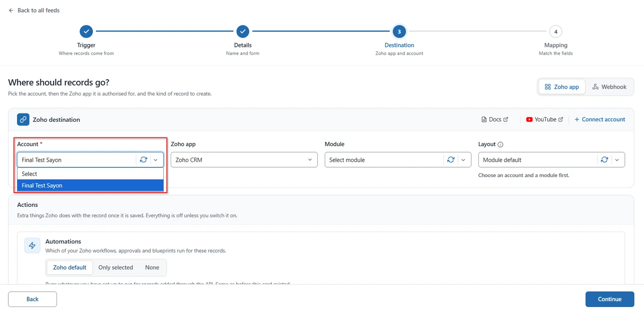Click the Actions section heading
Image resolution: width=644 pixels, height=312 pixels.
[28, 205]
